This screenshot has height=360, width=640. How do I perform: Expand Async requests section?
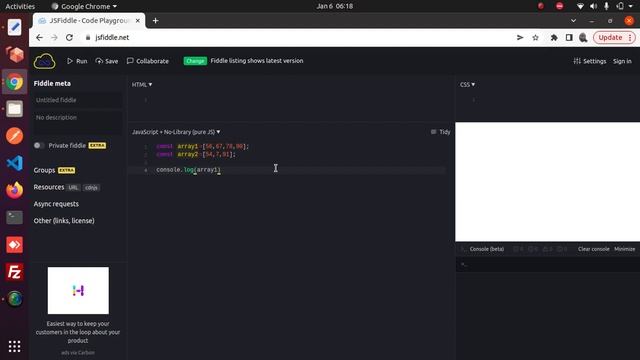(56, 204)
